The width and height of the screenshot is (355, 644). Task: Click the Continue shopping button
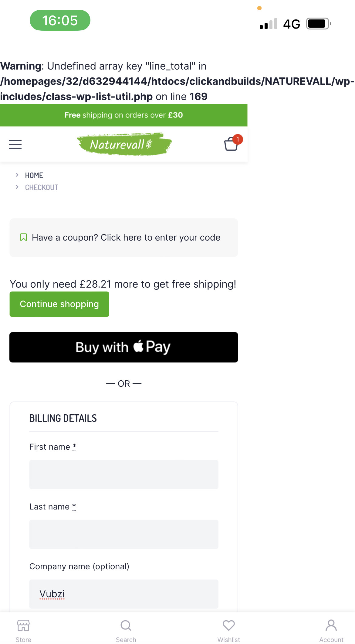coord(59,304)
